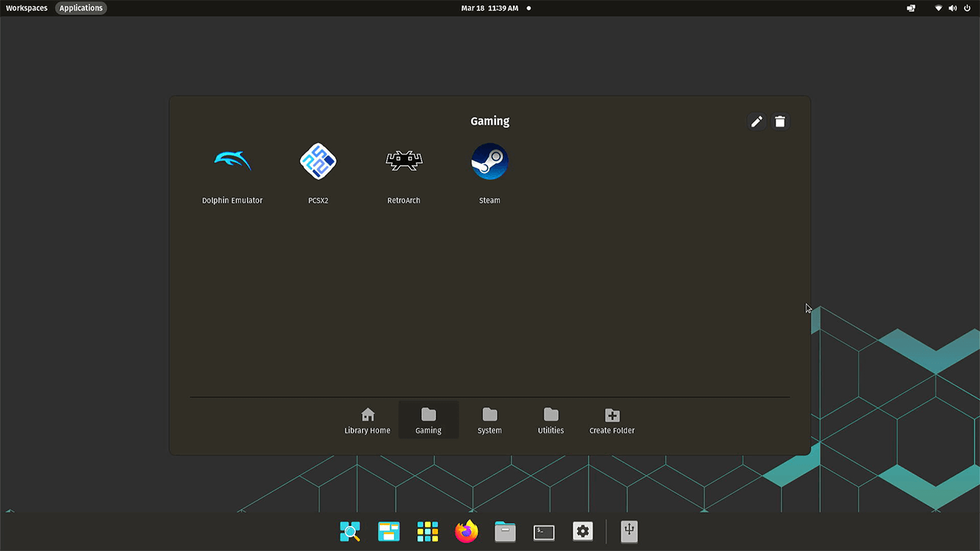The width and height of the screenshot is (980, 551).
Task: Click Create Folder
Action: pyautogui.click(x=612, y=420)
